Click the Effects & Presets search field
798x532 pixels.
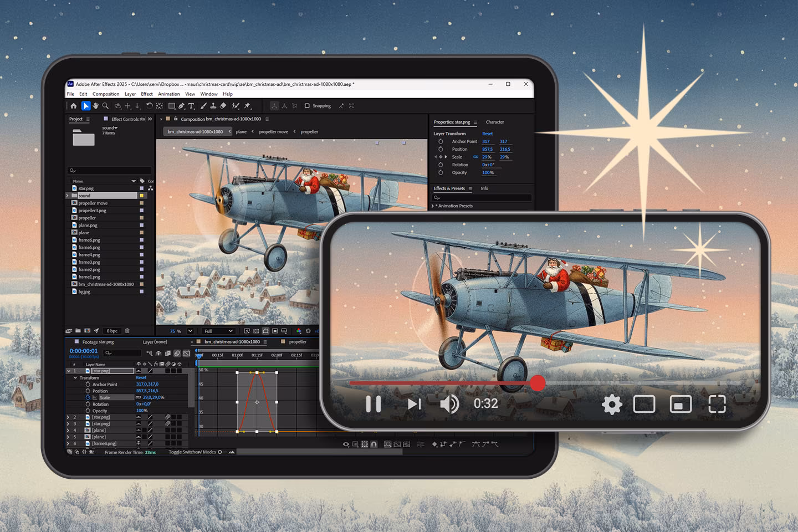coord(481,197)
